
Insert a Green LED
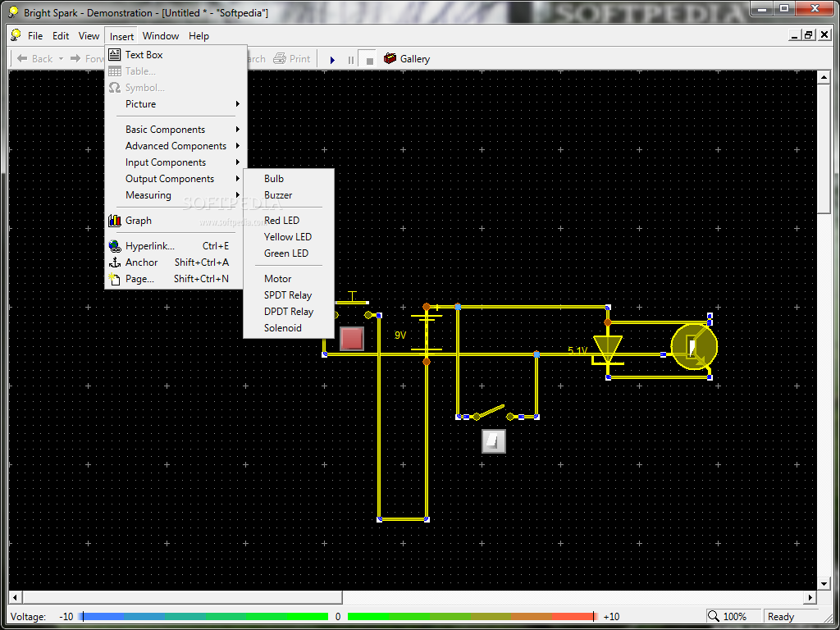(289, 253)
